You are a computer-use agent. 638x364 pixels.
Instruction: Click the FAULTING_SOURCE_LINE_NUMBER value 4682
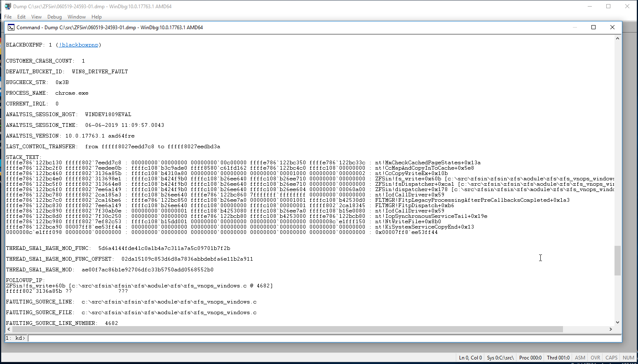[111, 323]
